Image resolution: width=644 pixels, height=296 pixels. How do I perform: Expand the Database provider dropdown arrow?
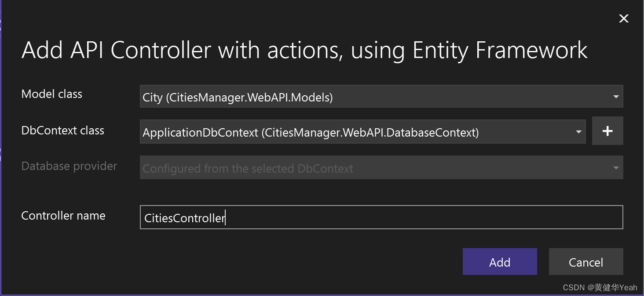point(616,167)
